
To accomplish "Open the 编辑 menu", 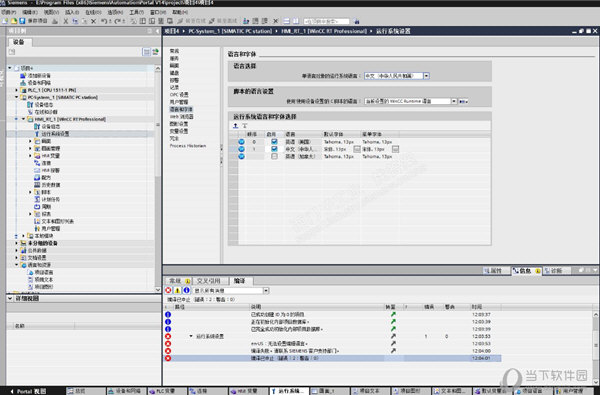I will (29, 12).
